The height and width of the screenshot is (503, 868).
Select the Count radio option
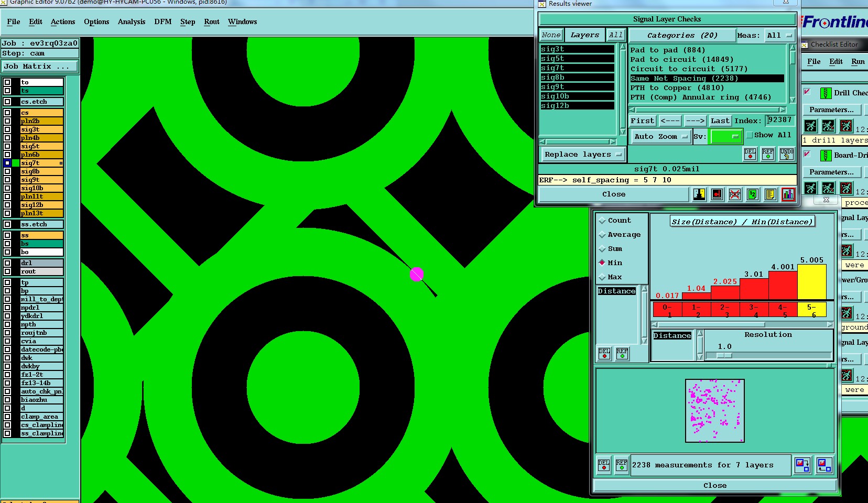click(x=602, y=221)
